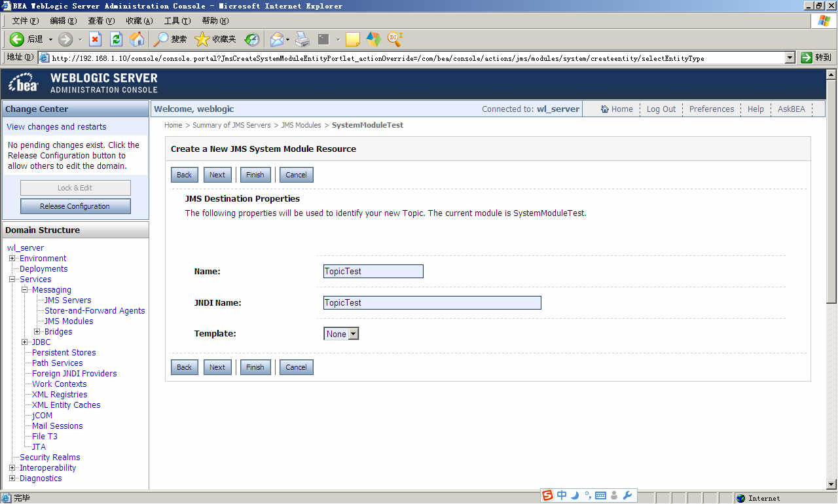
Task: Click the JNDI Name input field
Action: click(x=432, y=302)
